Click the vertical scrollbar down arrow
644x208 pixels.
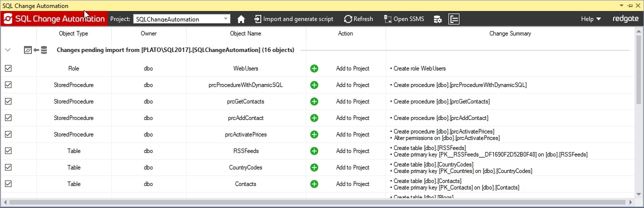click(x=639, y=194)
